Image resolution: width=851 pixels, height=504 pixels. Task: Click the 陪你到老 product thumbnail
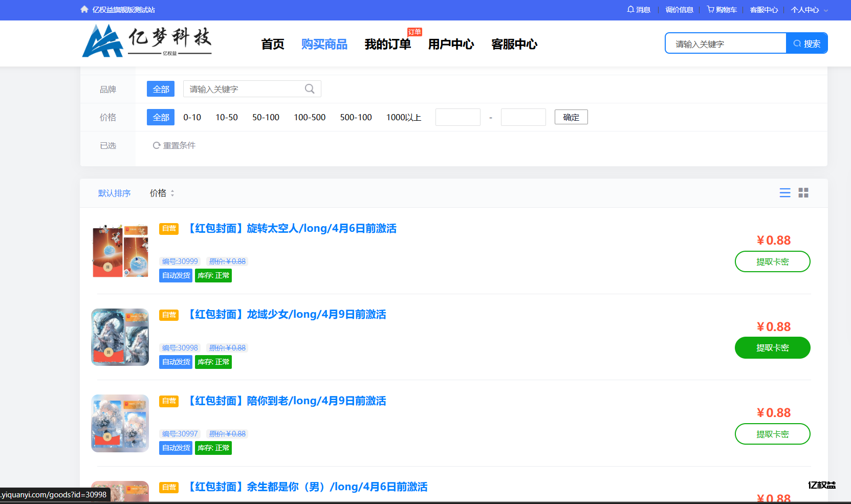[120, 423]
